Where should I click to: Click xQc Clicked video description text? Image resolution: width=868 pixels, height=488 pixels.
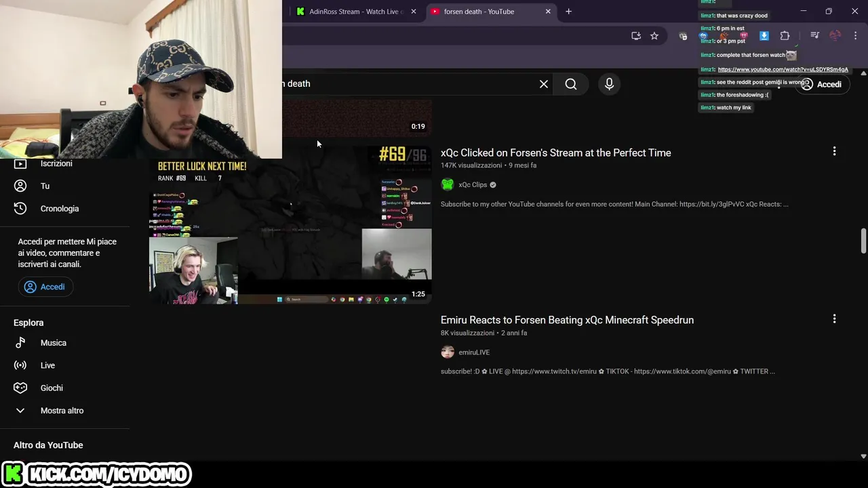614,204
